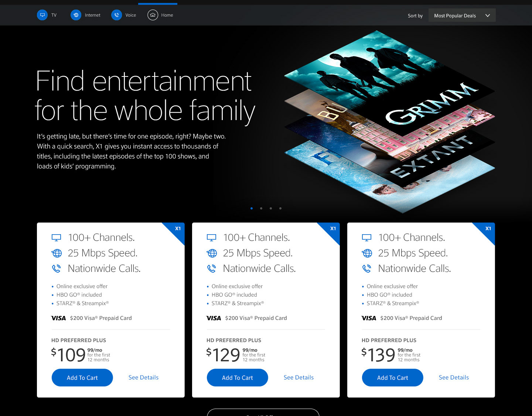Click 'Online exclusive offer' in $109 card
Image resolution: width=532 pixels, height=416 pixels.
pos(82,286)
